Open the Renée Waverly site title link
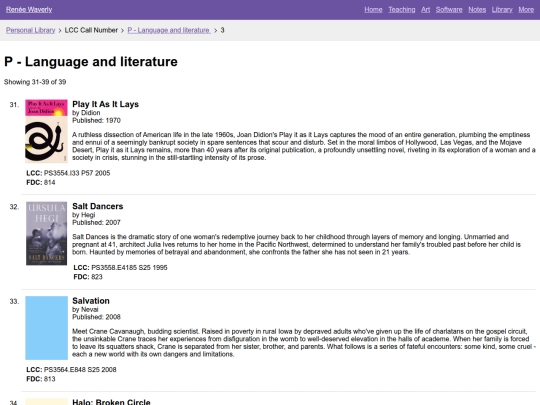Screen dimensions: 540x405 [29, 10]
